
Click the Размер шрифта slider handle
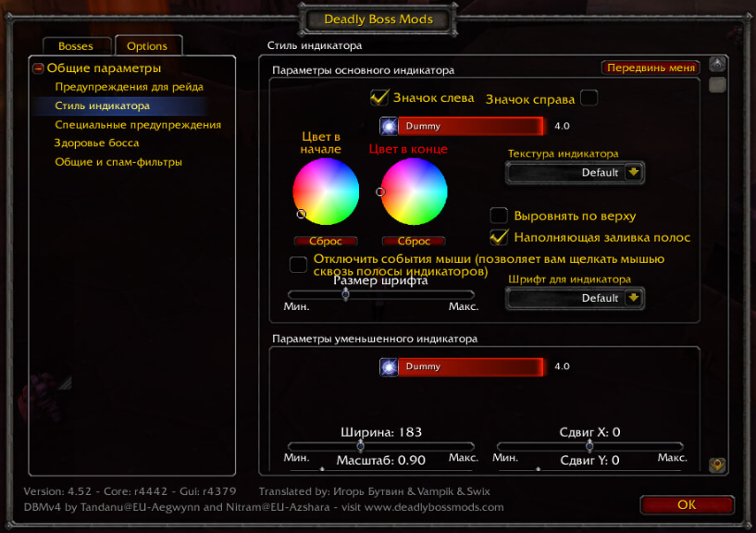[346, 293]
